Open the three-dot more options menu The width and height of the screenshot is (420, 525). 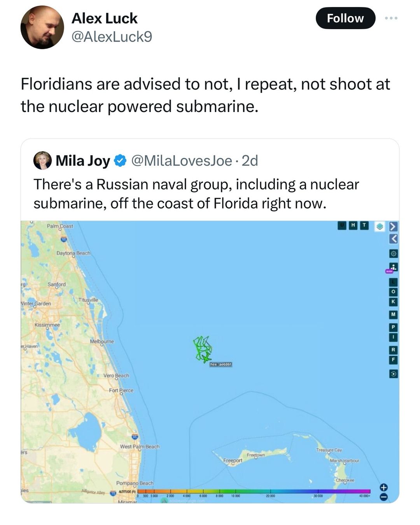tap(391, 18)
